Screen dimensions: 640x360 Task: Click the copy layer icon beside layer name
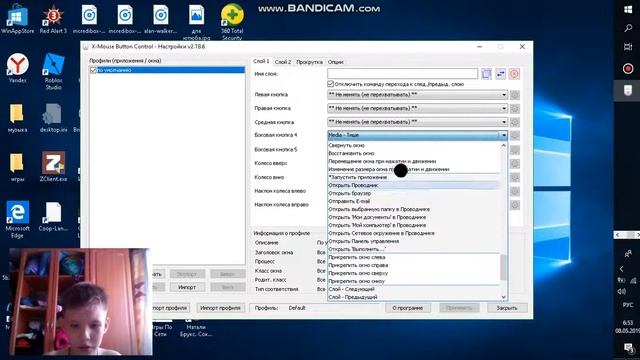click(486, 74)
